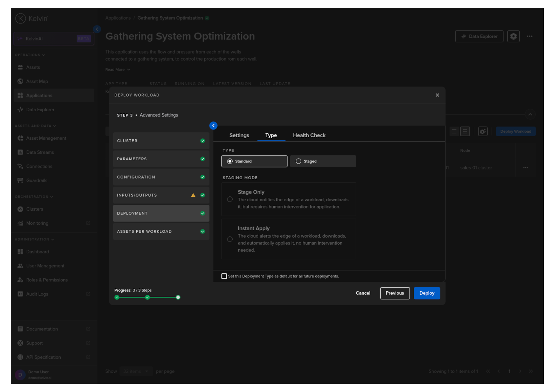Click the Asset Map globe icon
This screenshot has height=392, width=555.
[20, 82]
